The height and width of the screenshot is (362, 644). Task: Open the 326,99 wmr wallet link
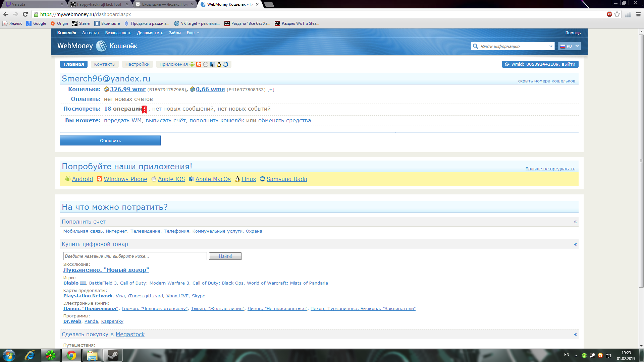coord(128,89)
